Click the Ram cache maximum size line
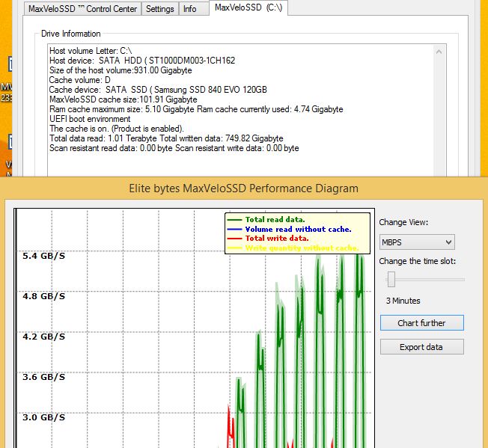Viewport: 488px width, 448px height. [x=196, y=109]
